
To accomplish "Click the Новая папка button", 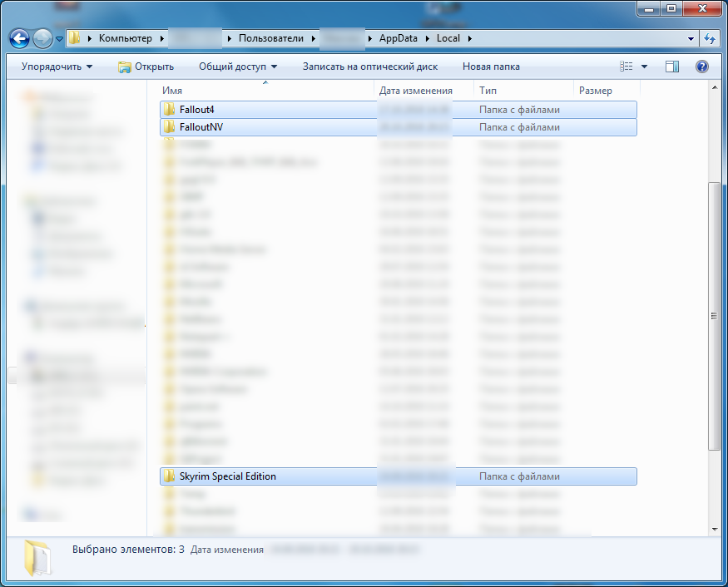I will tap(491, 67).
